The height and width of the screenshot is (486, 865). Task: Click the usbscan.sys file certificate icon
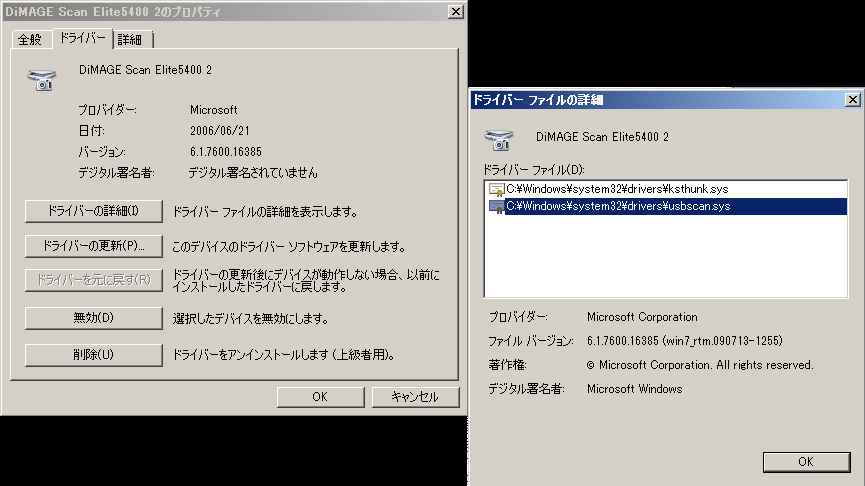tap(496, 207)
